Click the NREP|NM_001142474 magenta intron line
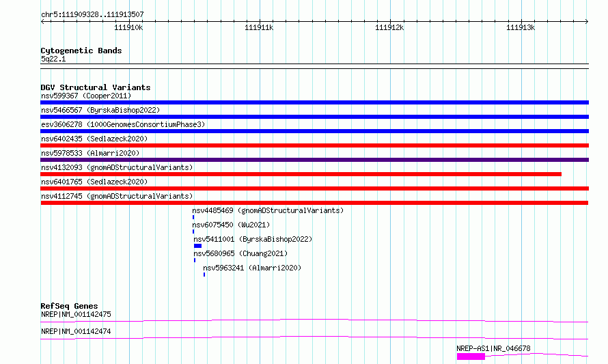The height and width of the screenshot is (364, 608). [x=314, y=337]
